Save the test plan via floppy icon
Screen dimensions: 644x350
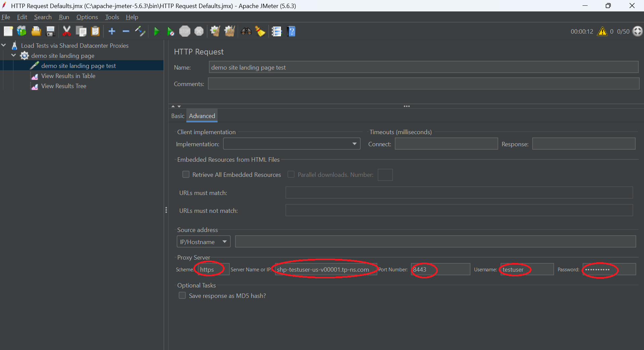click(51, 31)
